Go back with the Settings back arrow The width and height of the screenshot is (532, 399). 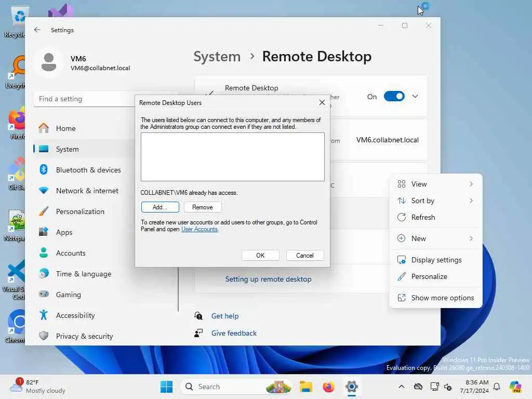[x=37, y=30]
